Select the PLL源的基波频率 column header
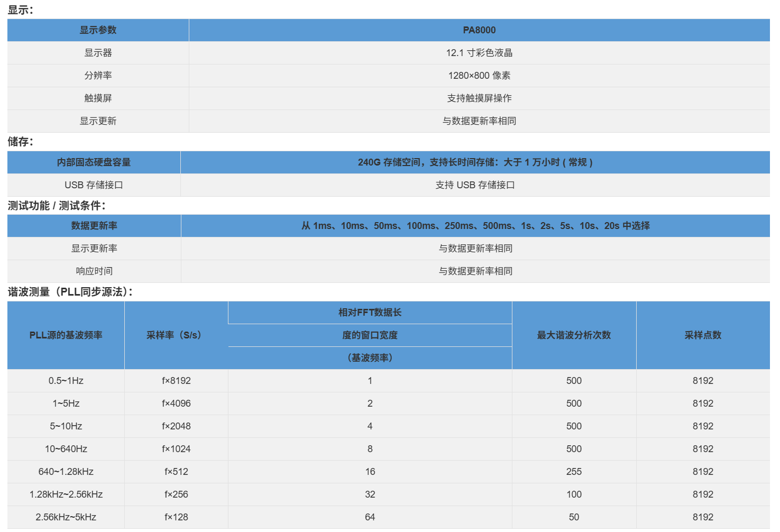 coord(66,335)
